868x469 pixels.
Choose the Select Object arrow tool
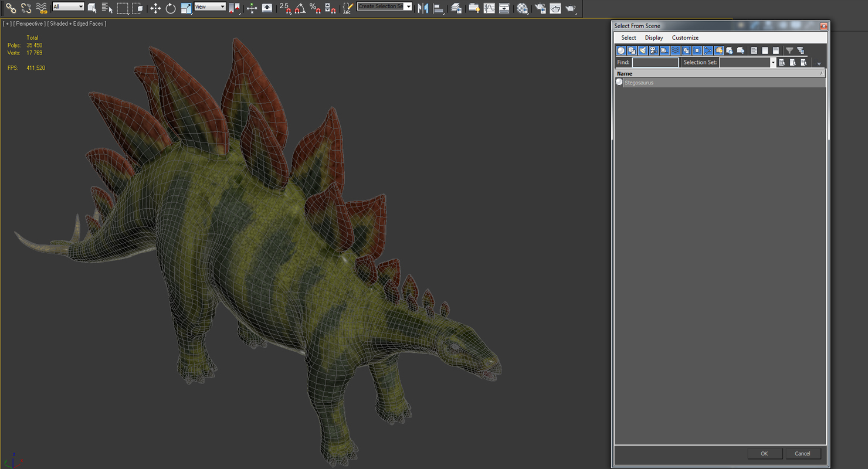(x=92, y=8)
